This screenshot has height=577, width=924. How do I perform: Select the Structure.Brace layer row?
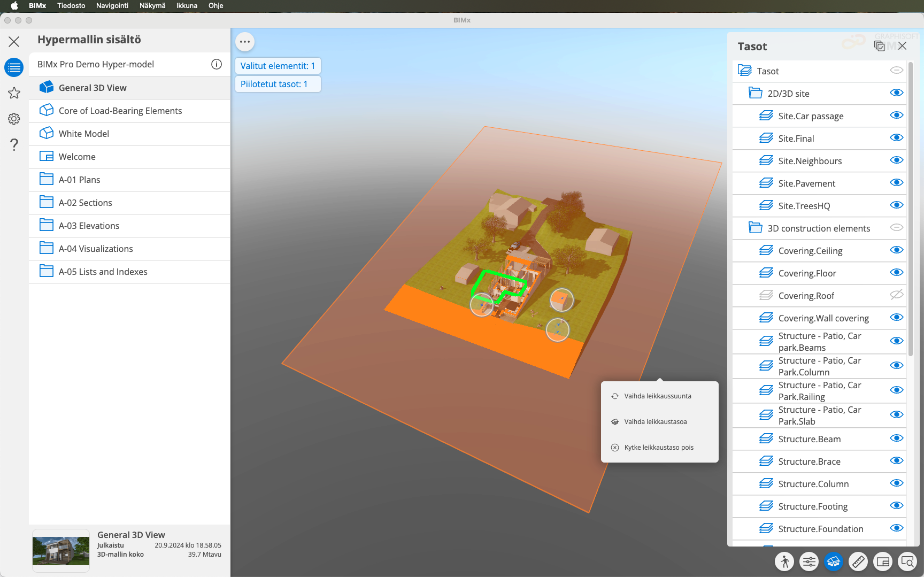coord(819,461)
